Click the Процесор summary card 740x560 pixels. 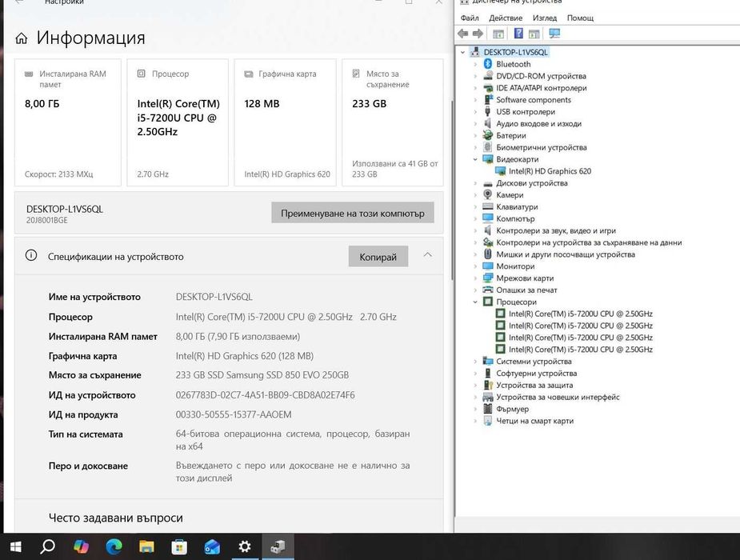pos(178,122)
